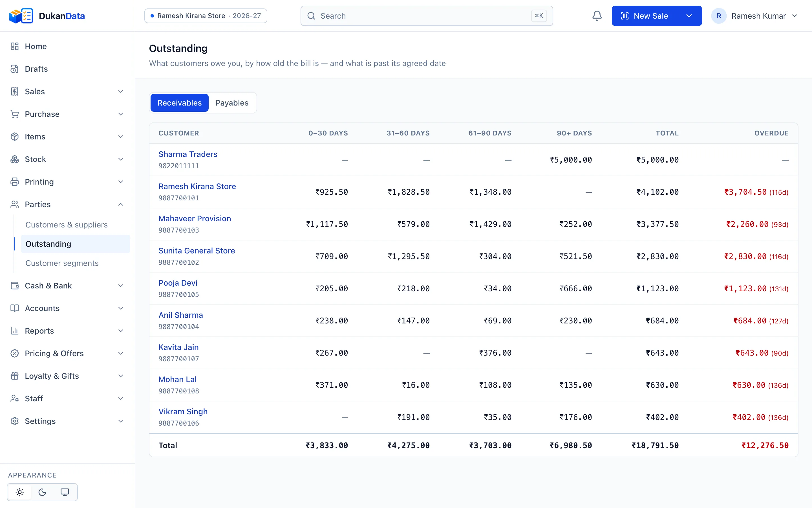
Task: Switch to the Payables tab
Action: click(x=232, y=103)
